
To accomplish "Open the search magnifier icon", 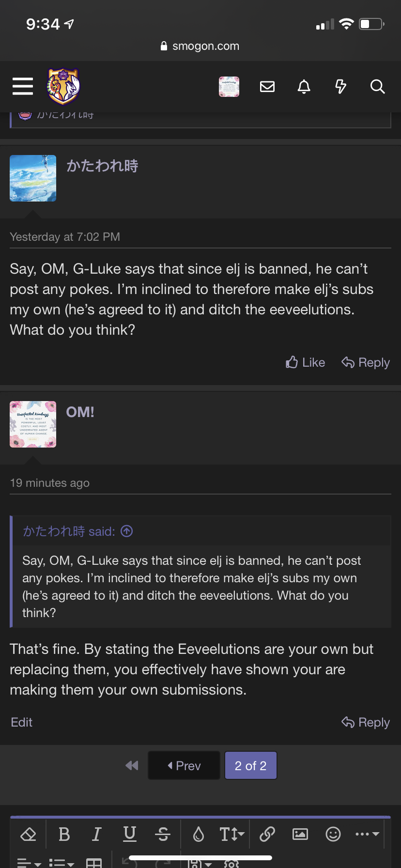I will [x=377, y=87].
